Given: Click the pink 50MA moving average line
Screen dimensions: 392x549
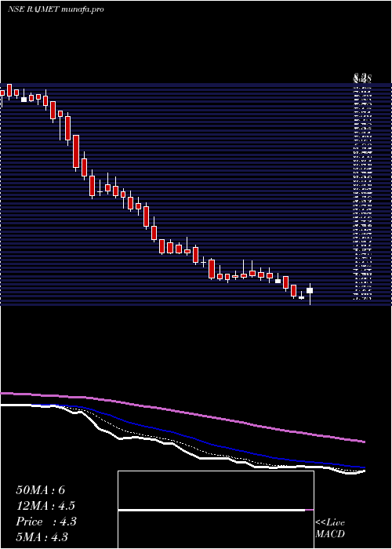Looking at the screenshot, I should [183, 413].
